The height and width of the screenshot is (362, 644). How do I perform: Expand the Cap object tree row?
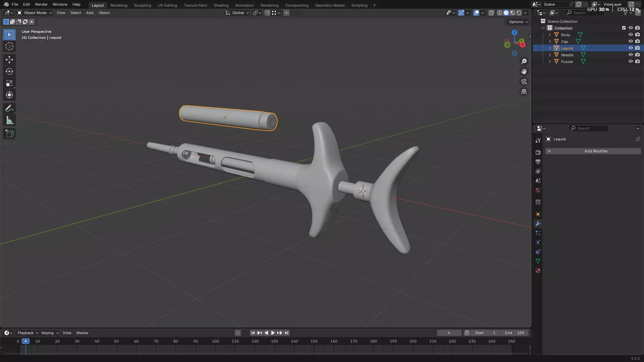(550, 41)
